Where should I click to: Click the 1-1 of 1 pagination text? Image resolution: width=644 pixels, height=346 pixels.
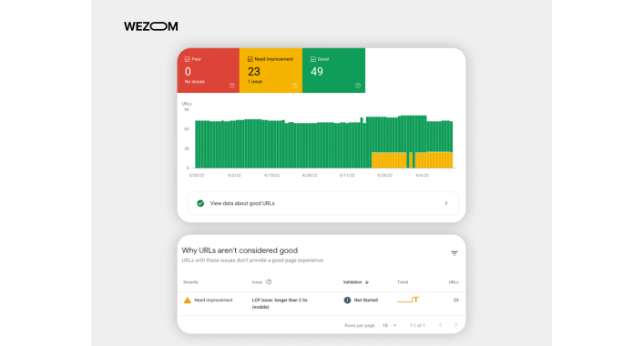pyautogui.click(x=417, y=325)
